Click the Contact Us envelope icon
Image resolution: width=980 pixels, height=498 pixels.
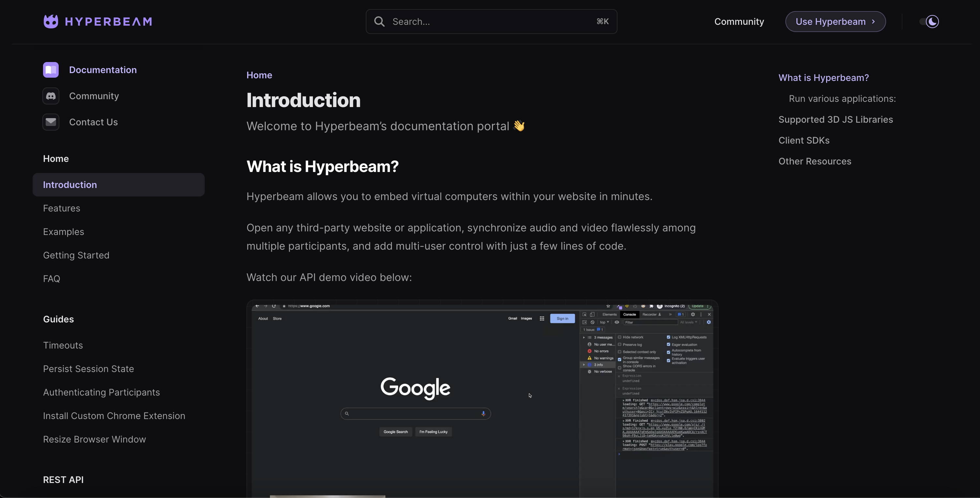(50, 121)
